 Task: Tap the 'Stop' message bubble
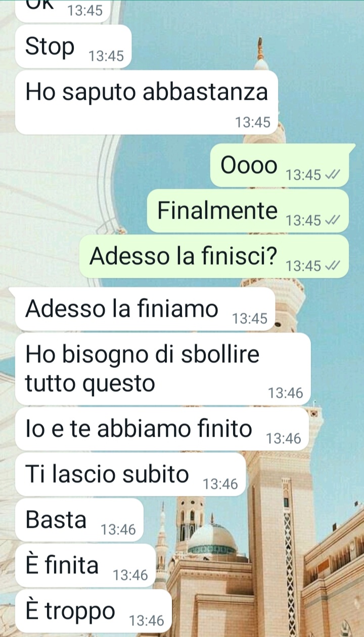click(x=74, y=46)
